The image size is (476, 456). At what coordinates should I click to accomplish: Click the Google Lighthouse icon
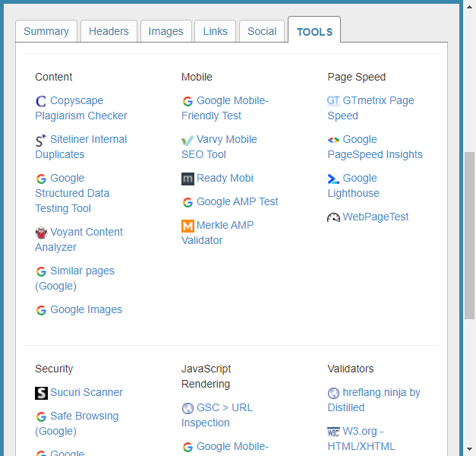coord(334,179)
